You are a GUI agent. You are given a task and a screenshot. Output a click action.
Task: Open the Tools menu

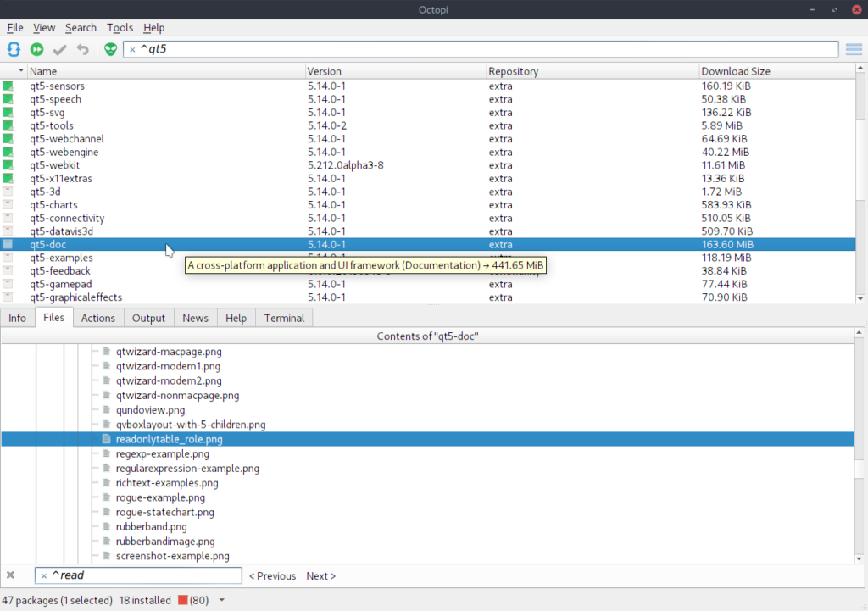[x=120, y=28]
